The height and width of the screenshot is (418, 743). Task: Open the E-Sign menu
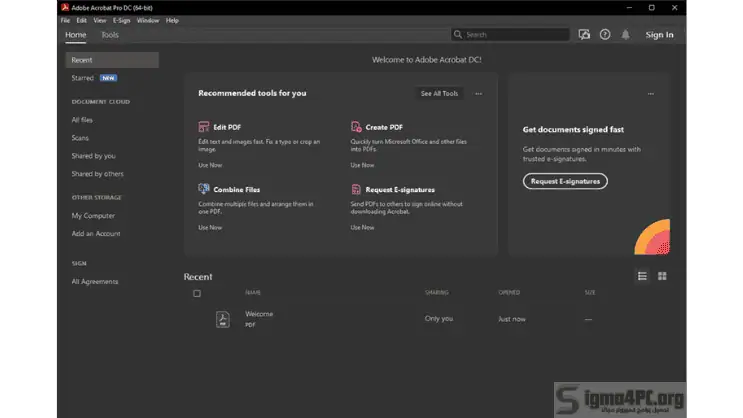coord(121,20)
